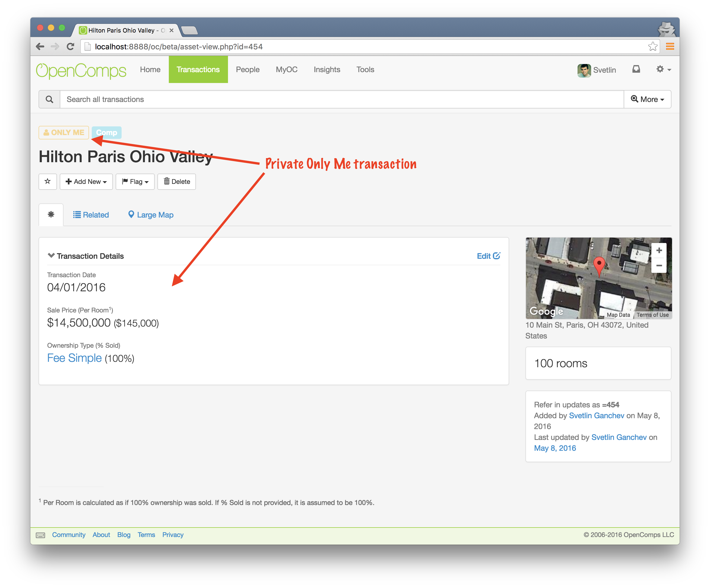The width and height of the screenshot is (710, 588).
Task: Click the 10 Main St address text
Action: (587, 330)
